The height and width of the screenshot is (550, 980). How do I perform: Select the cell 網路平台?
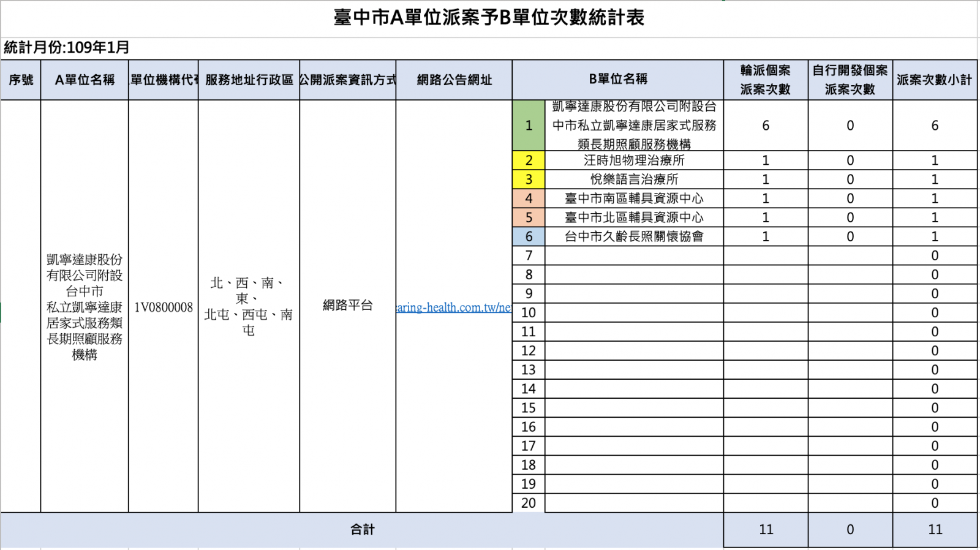(347, 305)
